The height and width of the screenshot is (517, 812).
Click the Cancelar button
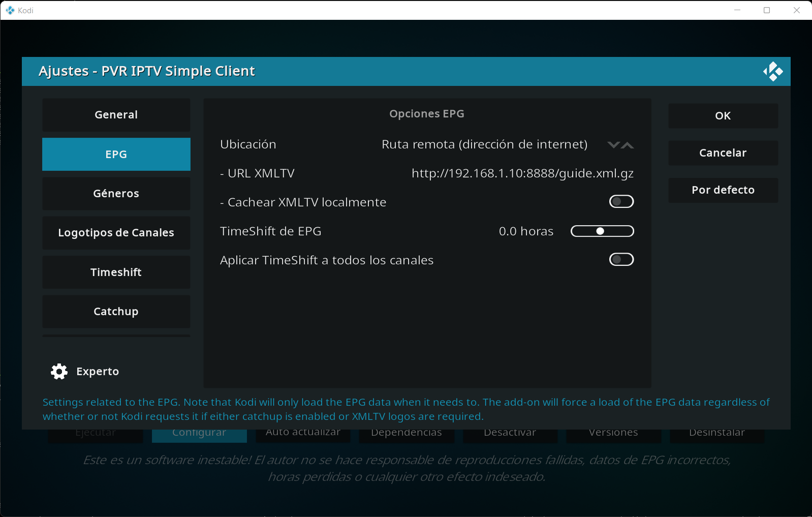pyautogui.click(x=723, y=153)
